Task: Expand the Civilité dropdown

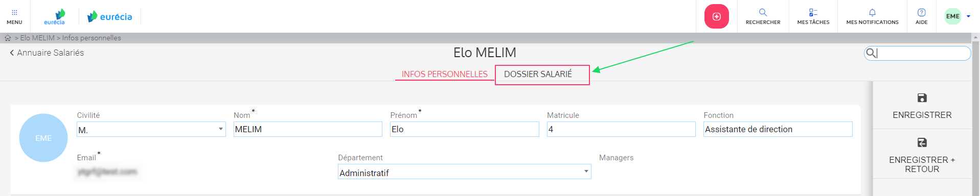Action: [151, 129]
